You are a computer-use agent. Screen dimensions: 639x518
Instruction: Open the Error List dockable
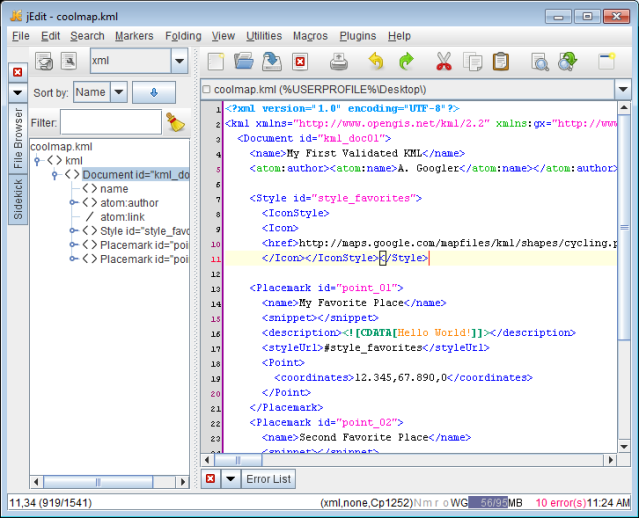269,479
